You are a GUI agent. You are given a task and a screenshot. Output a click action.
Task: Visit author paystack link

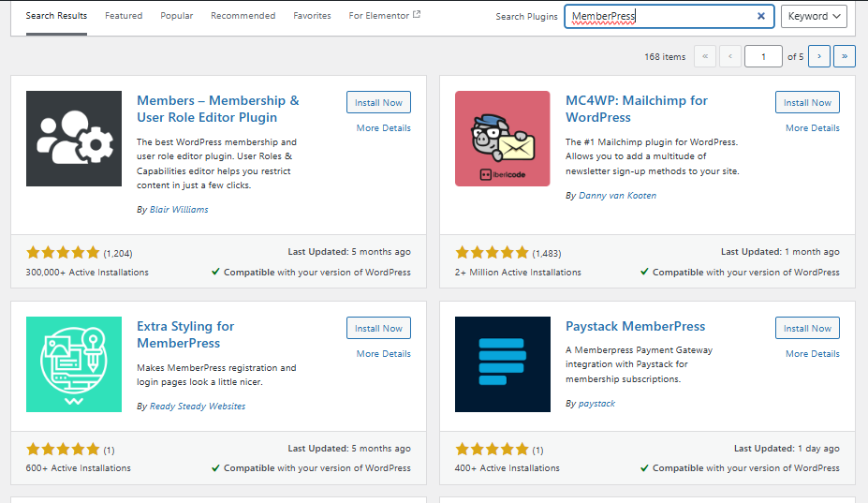(596, 404)
